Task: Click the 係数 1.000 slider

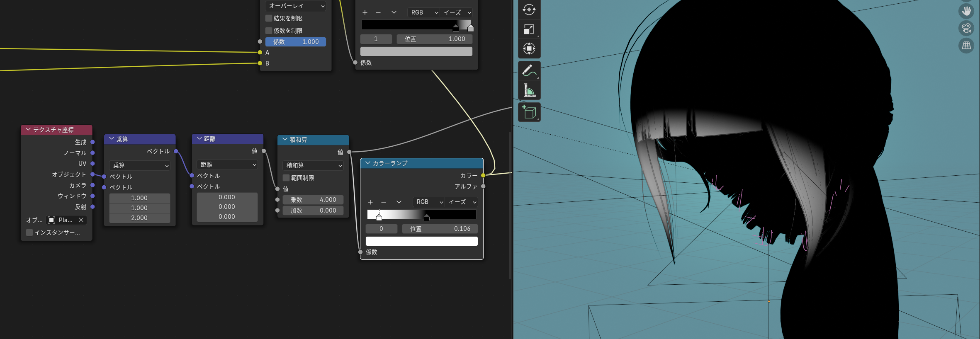Action: point(296,42)
